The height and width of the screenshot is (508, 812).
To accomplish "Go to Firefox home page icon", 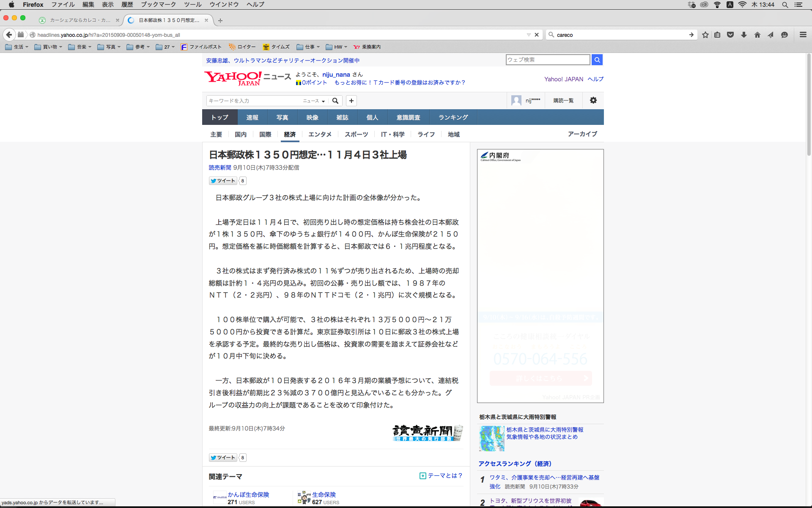I will [x=757, y=35].
